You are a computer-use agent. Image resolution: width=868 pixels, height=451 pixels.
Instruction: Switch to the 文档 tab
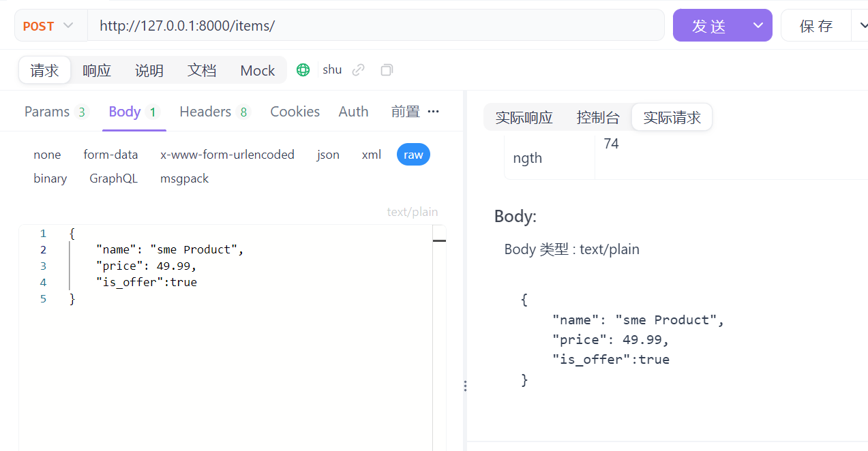tap(202, 70)
